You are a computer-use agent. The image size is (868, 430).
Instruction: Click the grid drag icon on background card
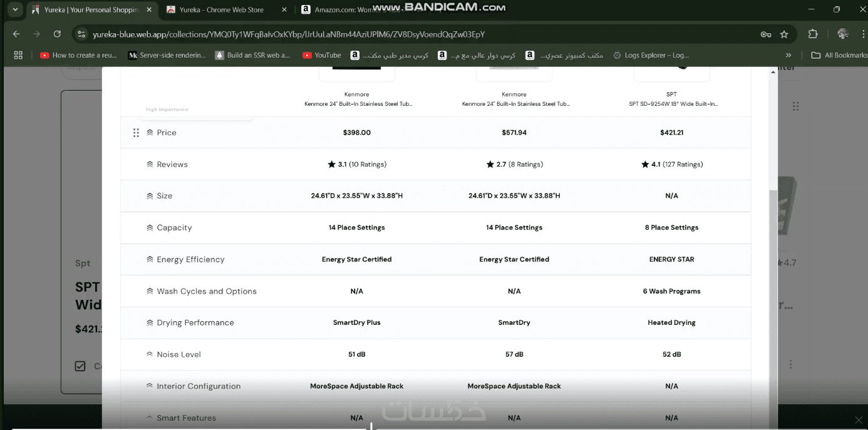796,106
